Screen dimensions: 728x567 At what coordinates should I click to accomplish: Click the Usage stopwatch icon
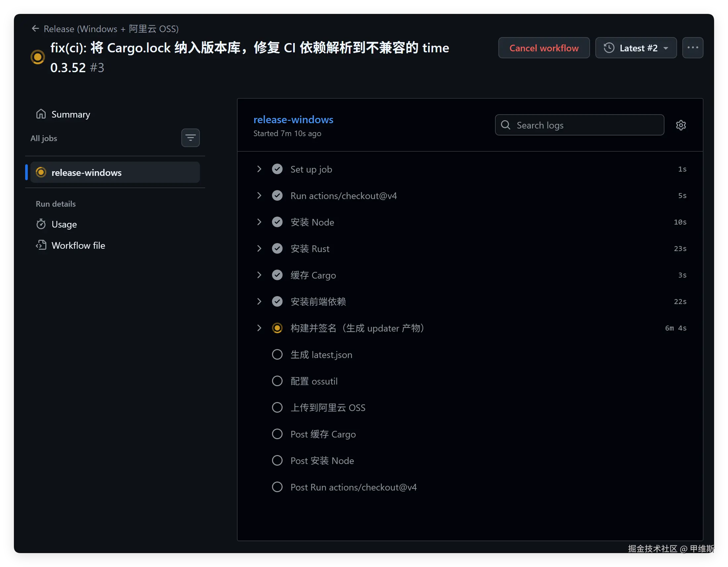click(x=41, y=224)
